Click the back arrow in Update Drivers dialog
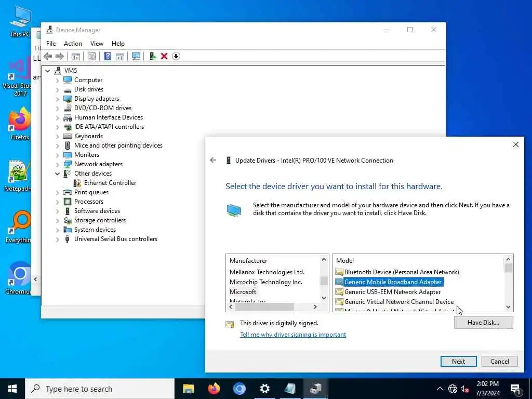 point(213,160)
